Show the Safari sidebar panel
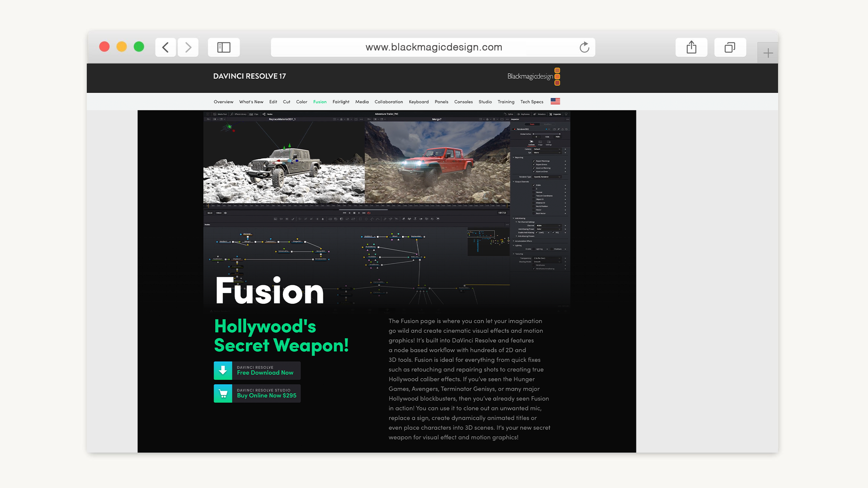 coord(224,47)
